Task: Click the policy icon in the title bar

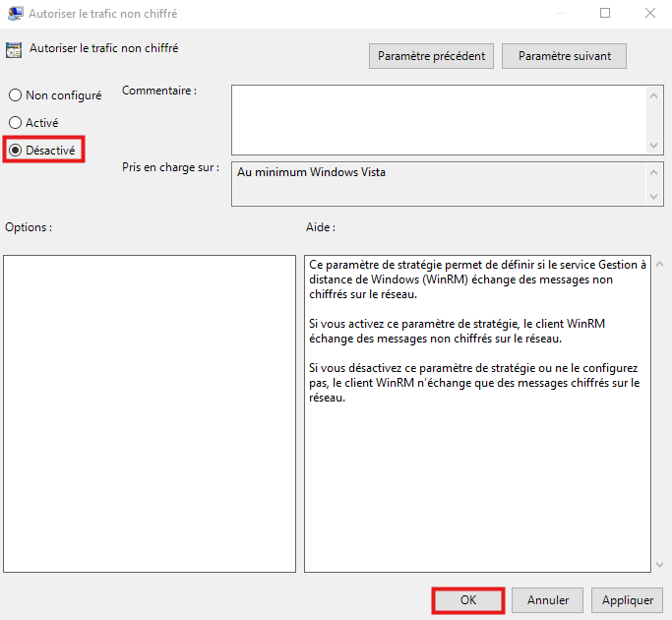Action: (x=16, y=14)
